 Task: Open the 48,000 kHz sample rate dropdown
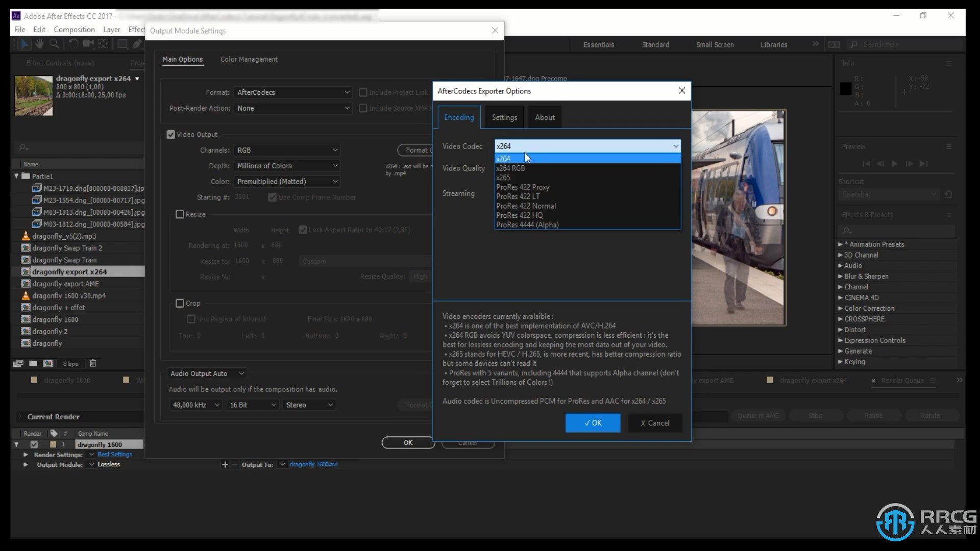click(x=195, y=405)
